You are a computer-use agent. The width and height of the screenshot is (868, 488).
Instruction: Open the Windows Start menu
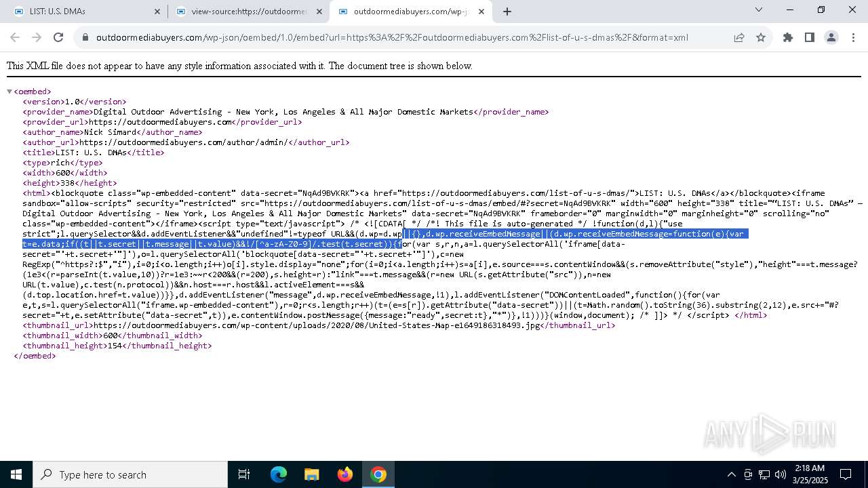16,474
